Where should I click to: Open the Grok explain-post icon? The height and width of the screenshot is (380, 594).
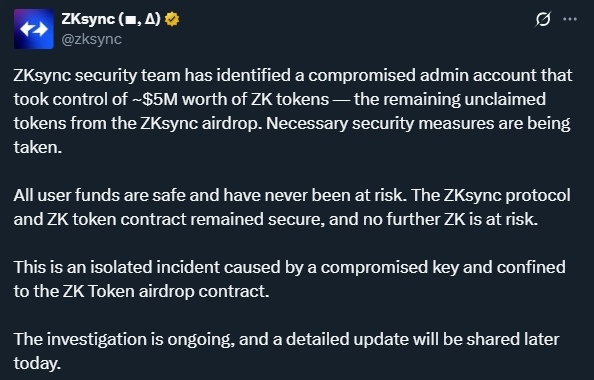(x=542, y=19)
